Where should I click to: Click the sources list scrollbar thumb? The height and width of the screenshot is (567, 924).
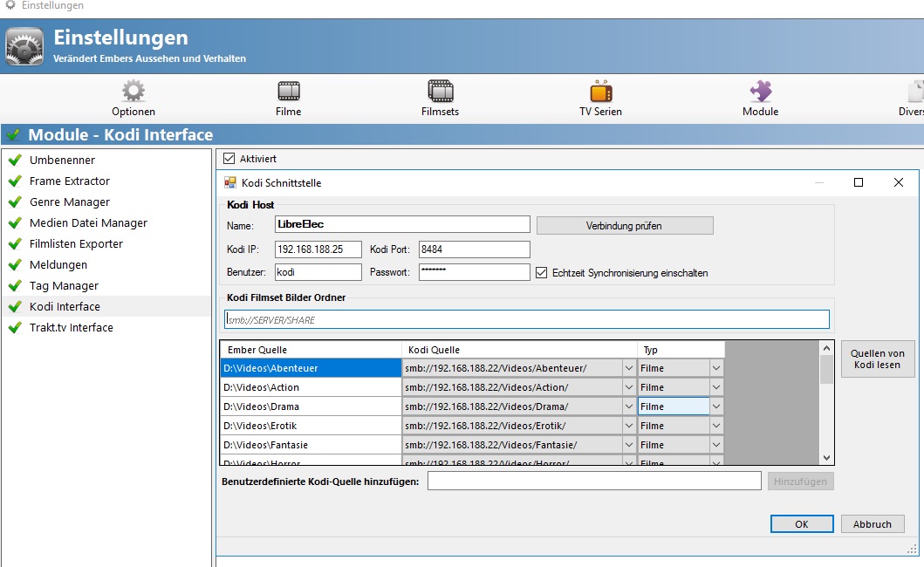pyautogui.click(x=827, y=370)
